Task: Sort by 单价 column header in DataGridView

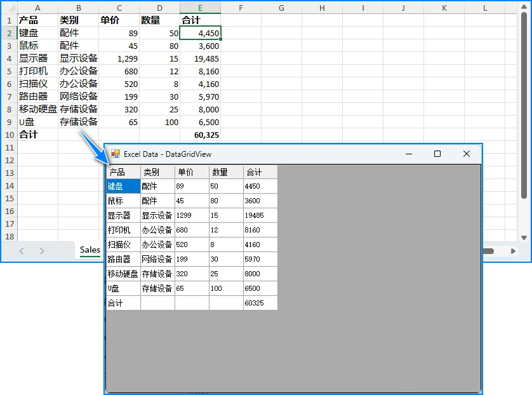Action: pos(192,172)
